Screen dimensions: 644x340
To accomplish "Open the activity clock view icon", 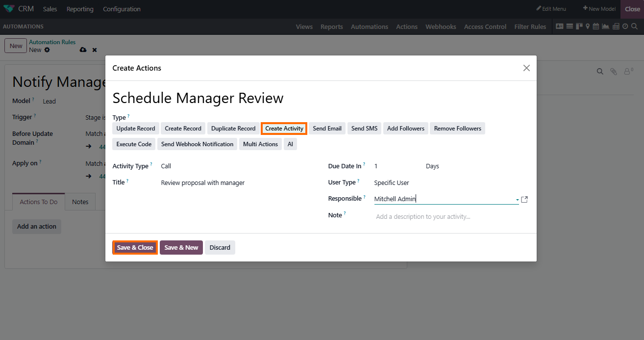I will 625,26.
